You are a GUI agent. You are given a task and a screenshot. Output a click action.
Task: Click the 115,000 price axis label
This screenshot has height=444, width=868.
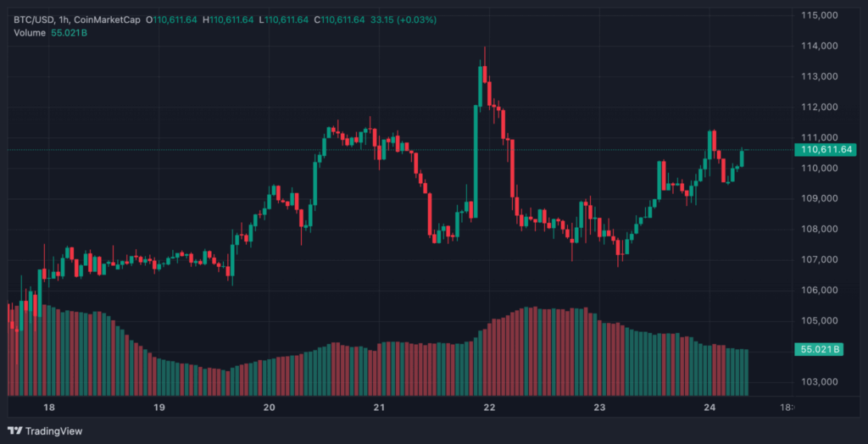[819, 15]
